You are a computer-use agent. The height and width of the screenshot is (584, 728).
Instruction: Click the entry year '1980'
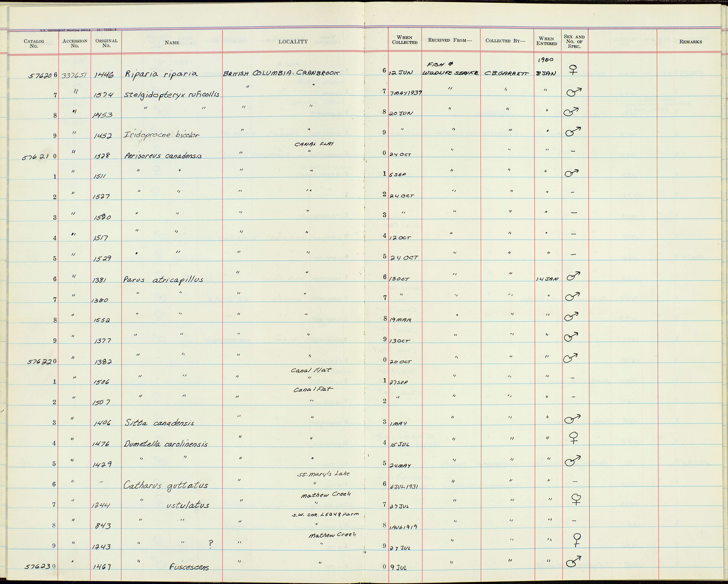pyautogui.click(x=546, y=60)
